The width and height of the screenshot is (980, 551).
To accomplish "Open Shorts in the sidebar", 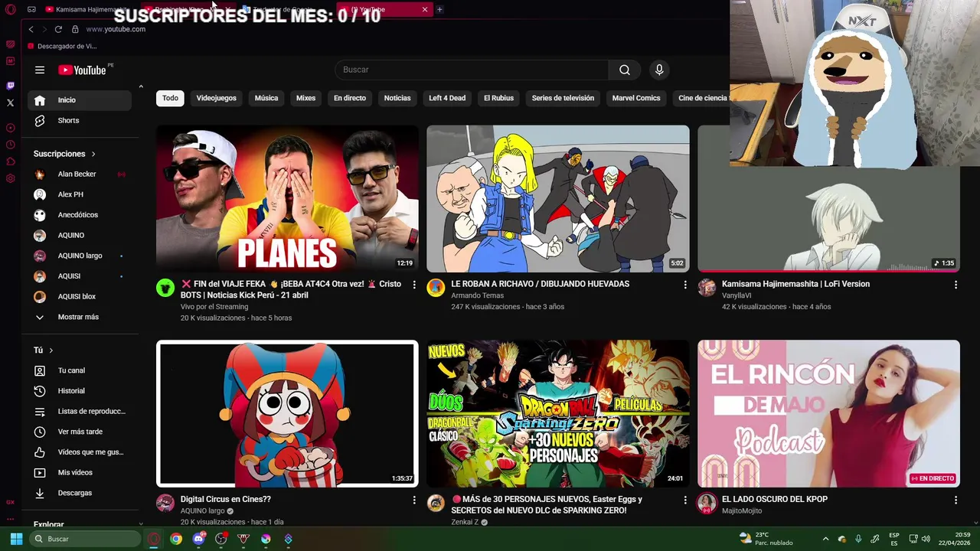I will click(80, 120).
